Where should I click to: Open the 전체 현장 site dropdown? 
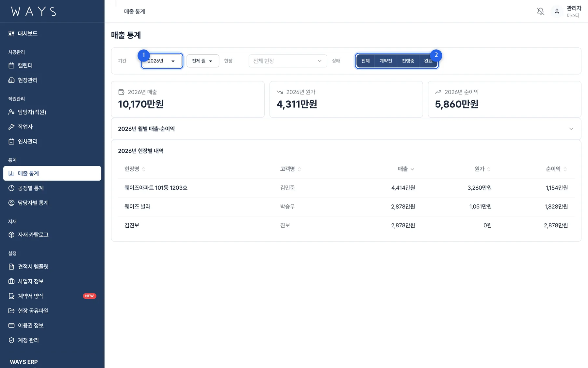(288, 61)
